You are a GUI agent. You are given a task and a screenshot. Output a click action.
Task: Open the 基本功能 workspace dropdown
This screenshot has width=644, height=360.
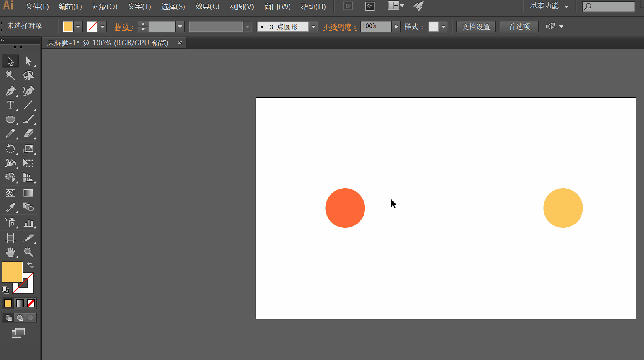click(x=549, y=6)
